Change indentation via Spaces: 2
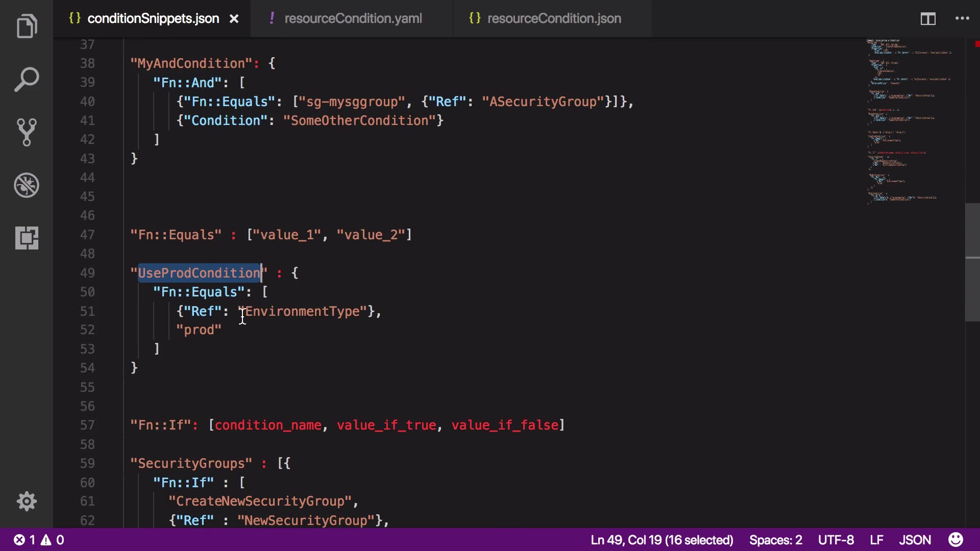Viewport: 980px width, 551px height. point(775,540)
